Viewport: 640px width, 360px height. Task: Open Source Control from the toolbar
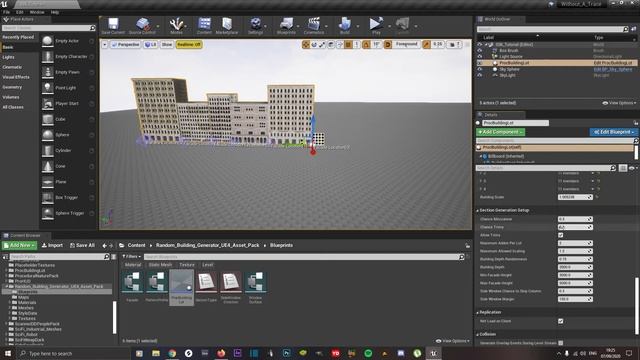(x=142, y=26)
